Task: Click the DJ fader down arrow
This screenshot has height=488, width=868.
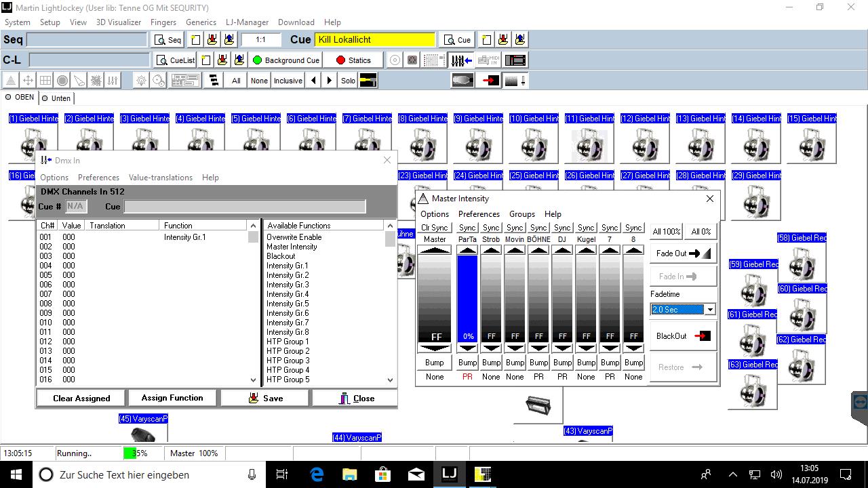Action: pos(562,348)
